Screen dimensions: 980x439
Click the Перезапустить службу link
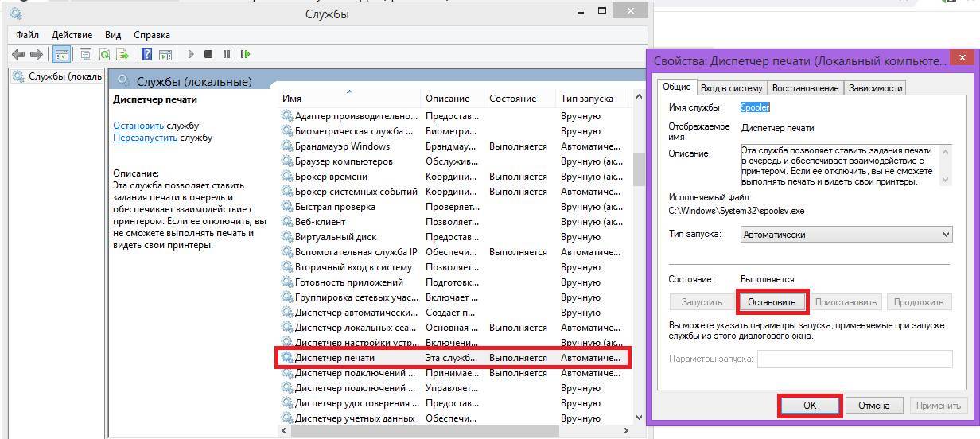145,138
